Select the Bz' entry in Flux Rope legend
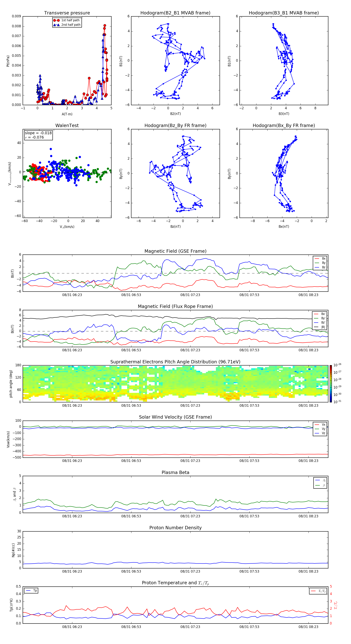 click(x=320, y=323)
